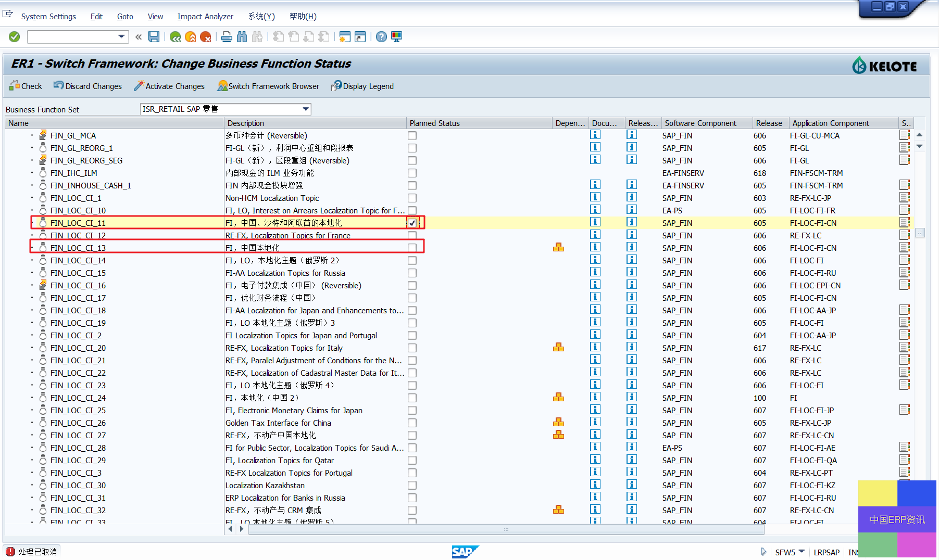The height and width of the screenshot is (560, 939).
Task: Open release notes icon for FIN_LOC_CI_16
Action: pos(632,285)
